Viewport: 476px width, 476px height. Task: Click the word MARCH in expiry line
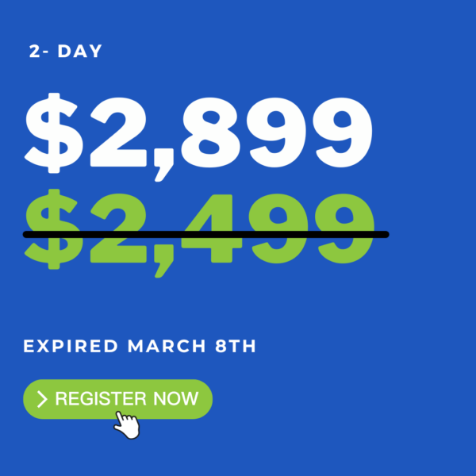pyautogui.click(x=167, y=346)
